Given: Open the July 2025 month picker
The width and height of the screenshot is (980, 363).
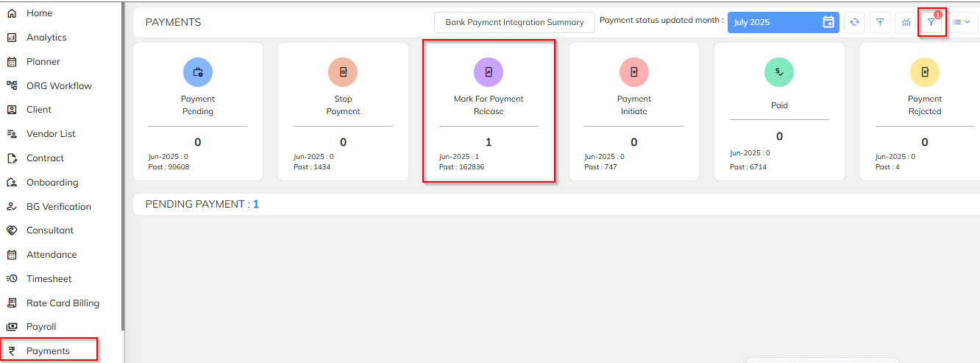Looking at the screenshot, I should 784,22.
